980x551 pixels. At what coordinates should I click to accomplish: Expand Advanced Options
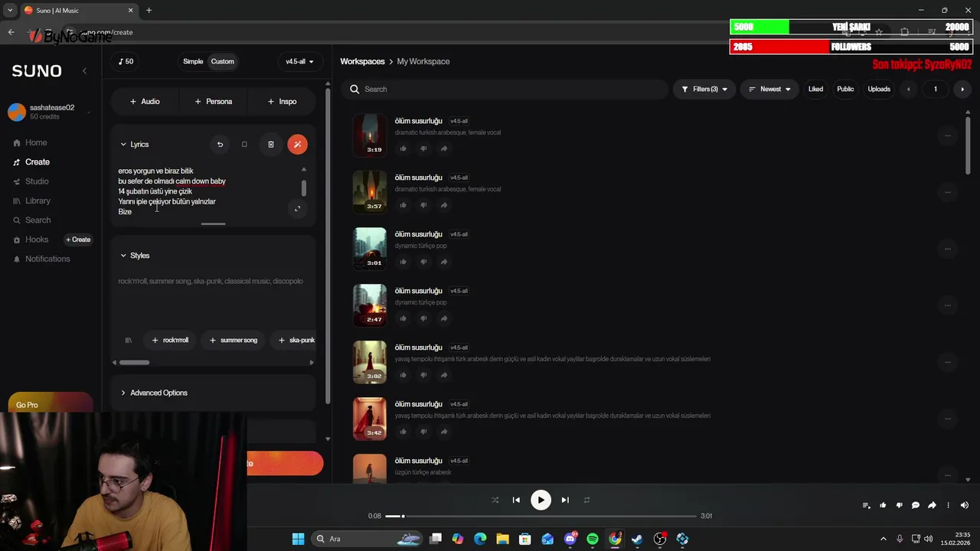click(x=153, y=393)
